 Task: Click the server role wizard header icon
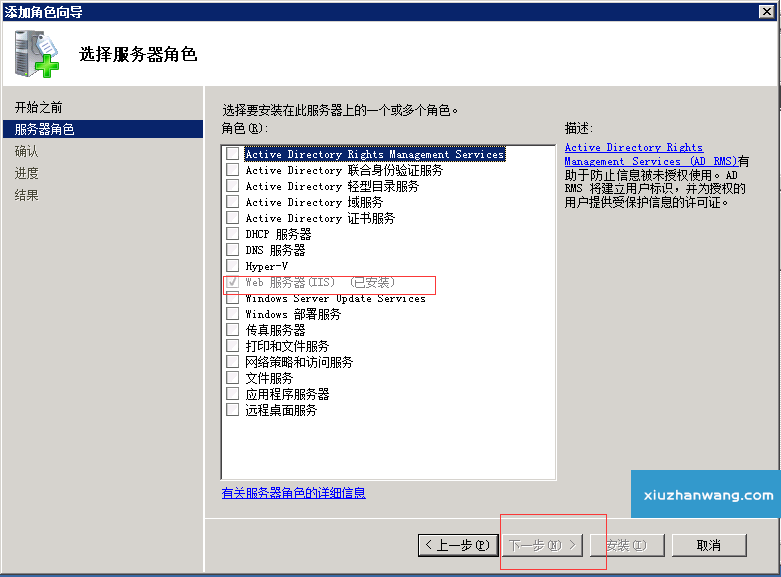[36, 54]
